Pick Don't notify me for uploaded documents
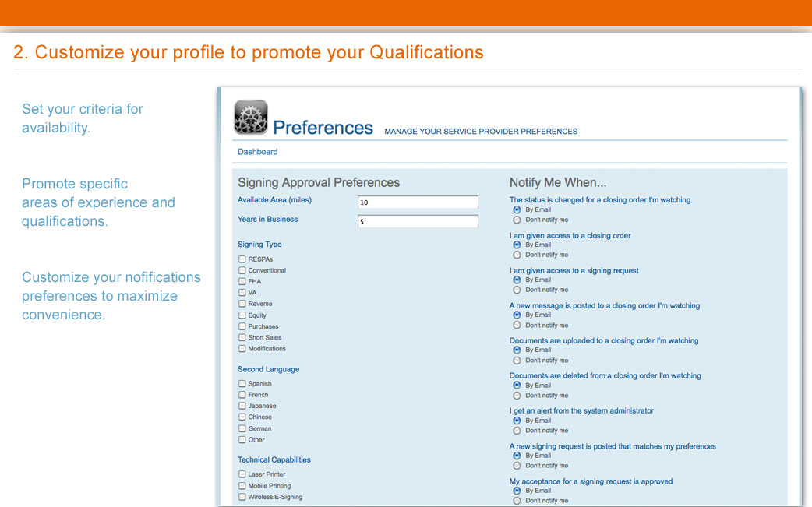 tap(517, 360)
